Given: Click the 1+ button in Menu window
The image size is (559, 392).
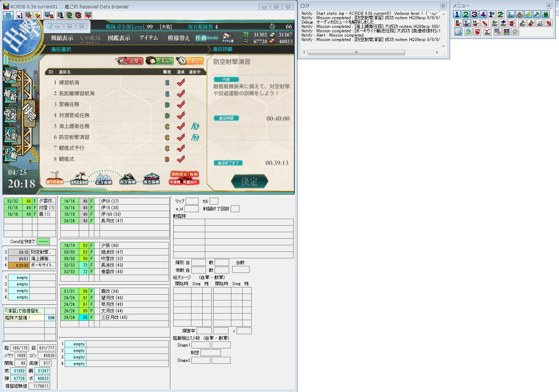Looking at the screenshot, I should pos(492,14).
